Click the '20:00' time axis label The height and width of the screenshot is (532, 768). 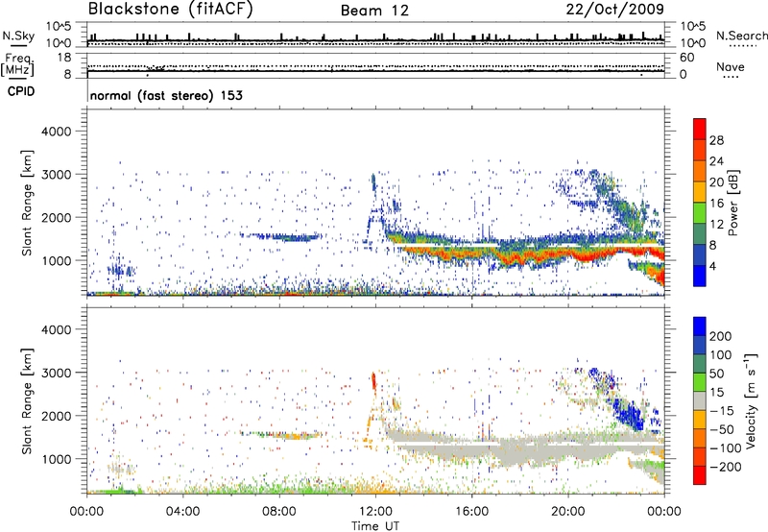pos(567,512)
